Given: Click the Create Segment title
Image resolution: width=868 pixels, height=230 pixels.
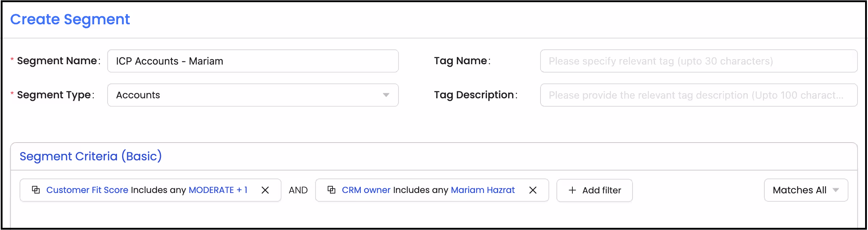Looking at the screenshot, I should click(x=70, y=19).
